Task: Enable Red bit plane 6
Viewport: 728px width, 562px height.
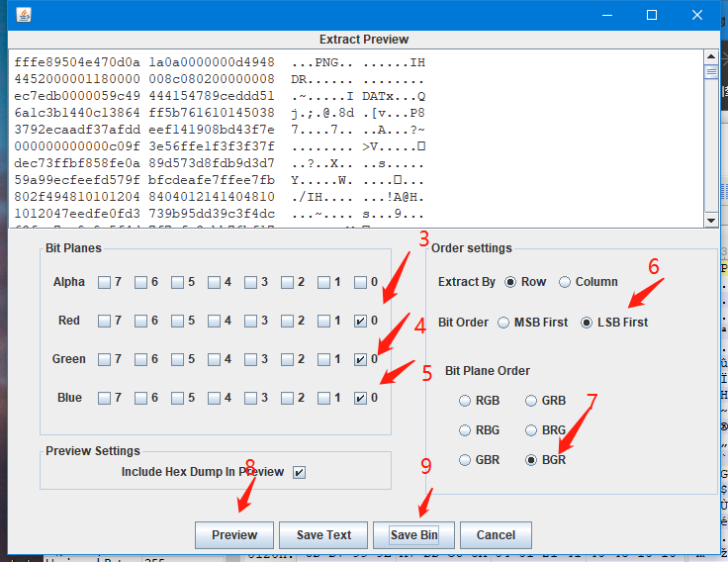Action: pyautogui.click(x=140, y=321)
